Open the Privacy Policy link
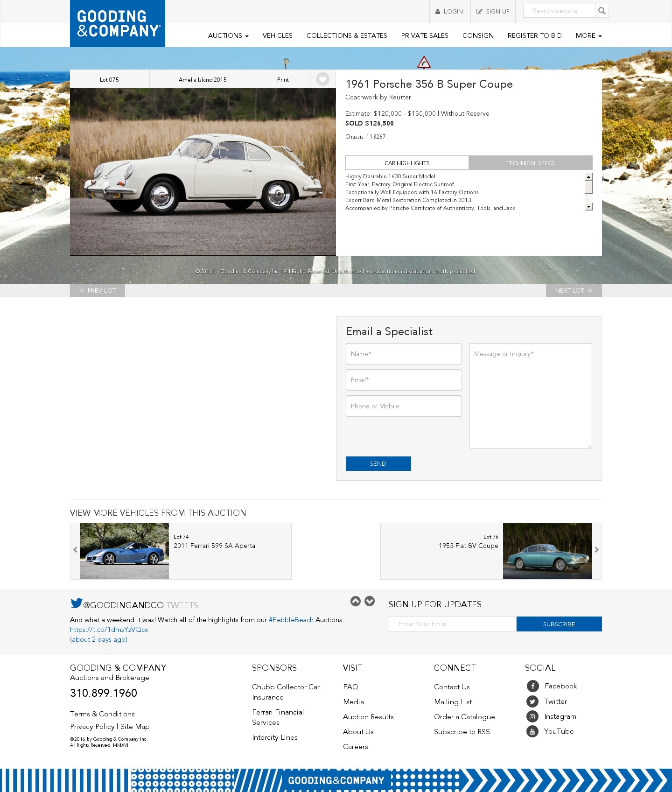The width and height of the screenshot is (672, 792). 92,727
